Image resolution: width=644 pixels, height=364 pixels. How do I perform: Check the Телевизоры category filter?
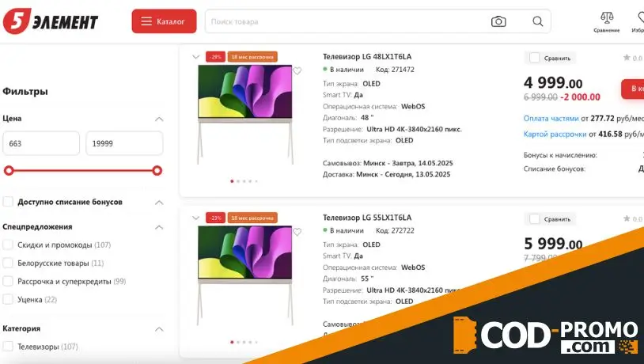tap(8, 347)
